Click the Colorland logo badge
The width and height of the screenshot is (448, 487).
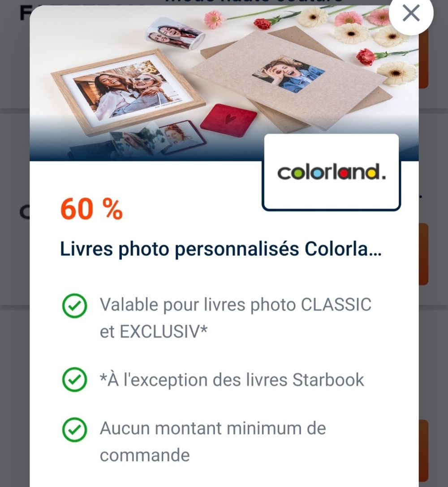[332, 172]
